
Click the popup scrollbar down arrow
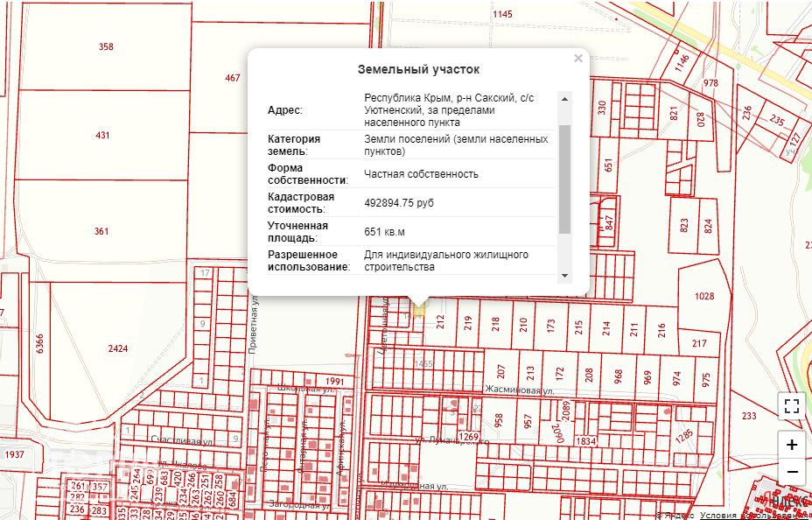click(x=564, y=276)
